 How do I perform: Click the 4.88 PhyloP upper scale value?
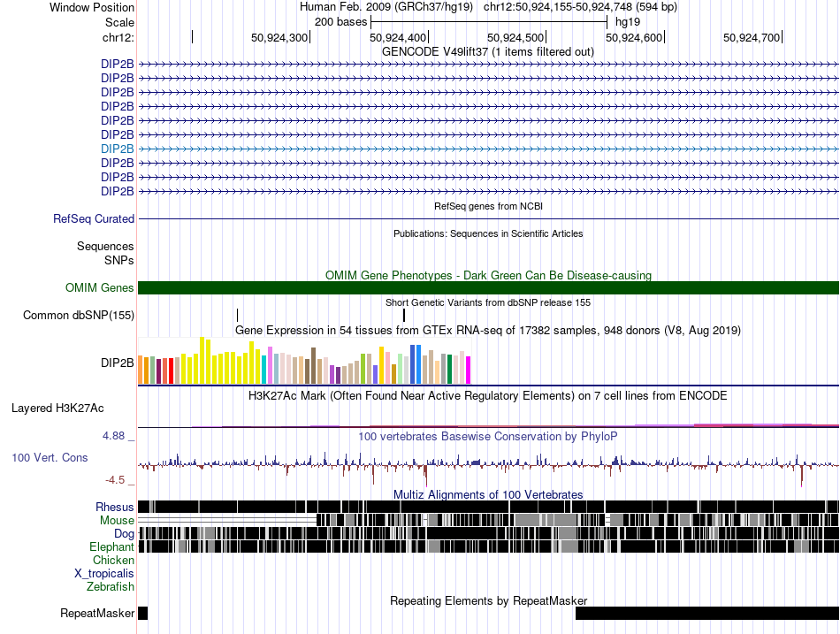pyautogui.click(x=113, y=436)
